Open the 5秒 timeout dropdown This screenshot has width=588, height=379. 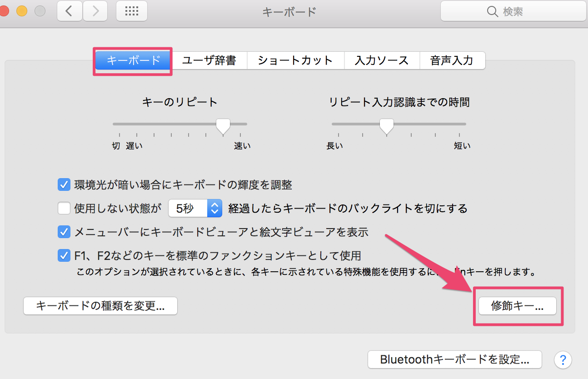click(x=214, y=207)
